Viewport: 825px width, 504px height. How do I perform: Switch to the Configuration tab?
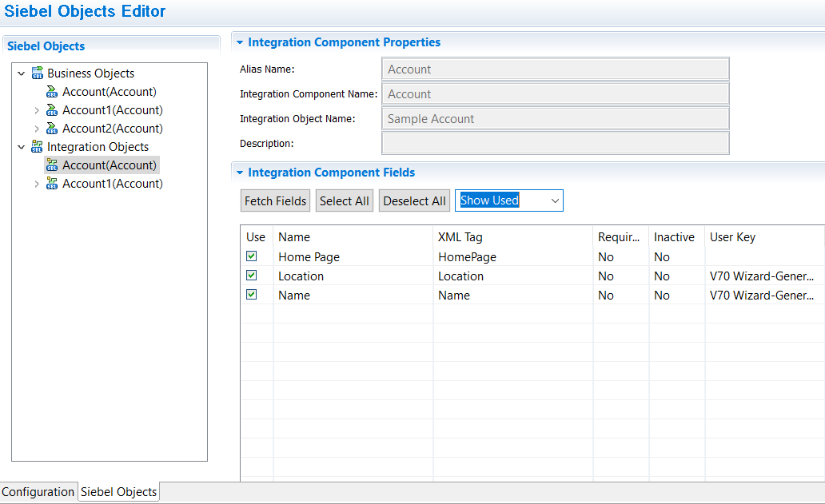(x=38, y=492)
